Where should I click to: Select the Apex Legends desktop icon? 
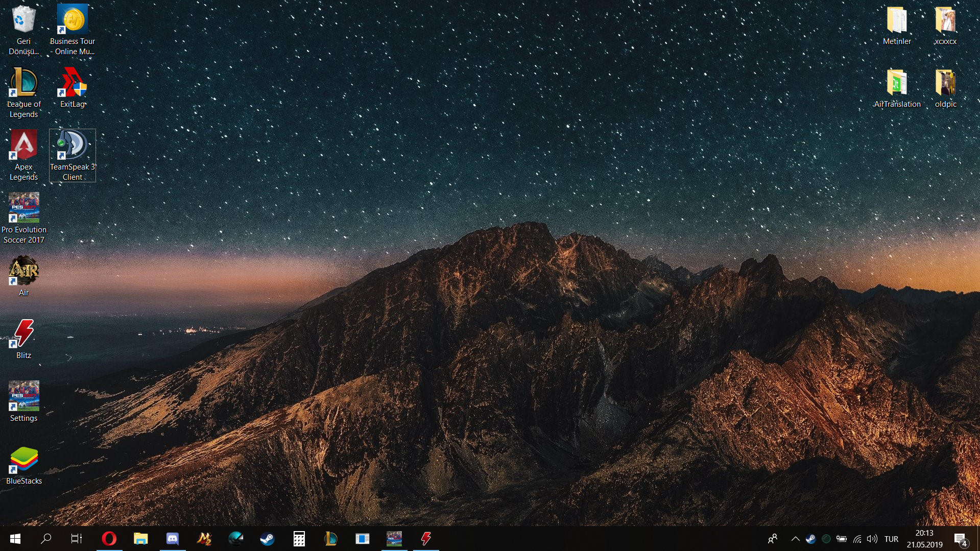[23, 156]
